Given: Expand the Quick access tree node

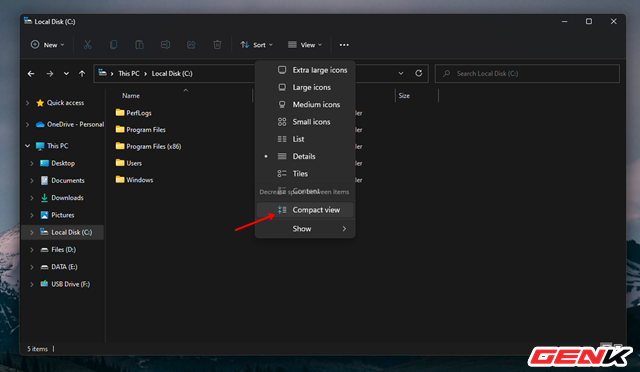Looking at the screenshot, I should coord(27,103).
